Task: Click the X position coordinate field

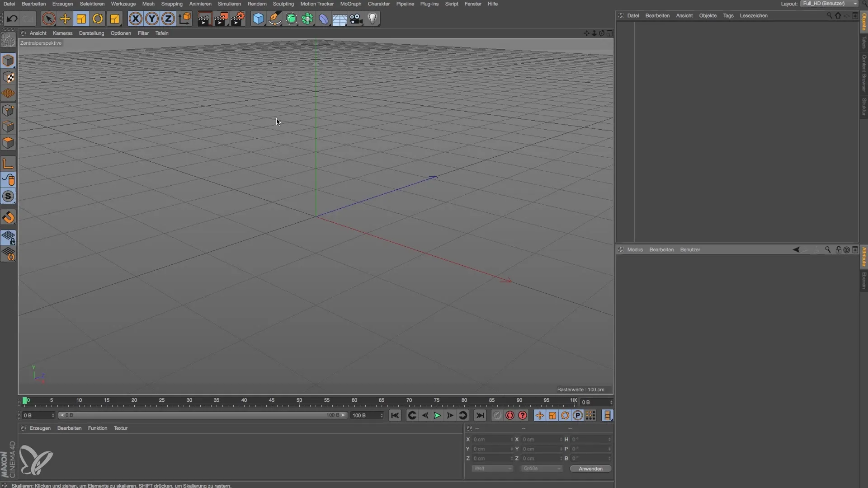Action: click(x=492, y=439)
